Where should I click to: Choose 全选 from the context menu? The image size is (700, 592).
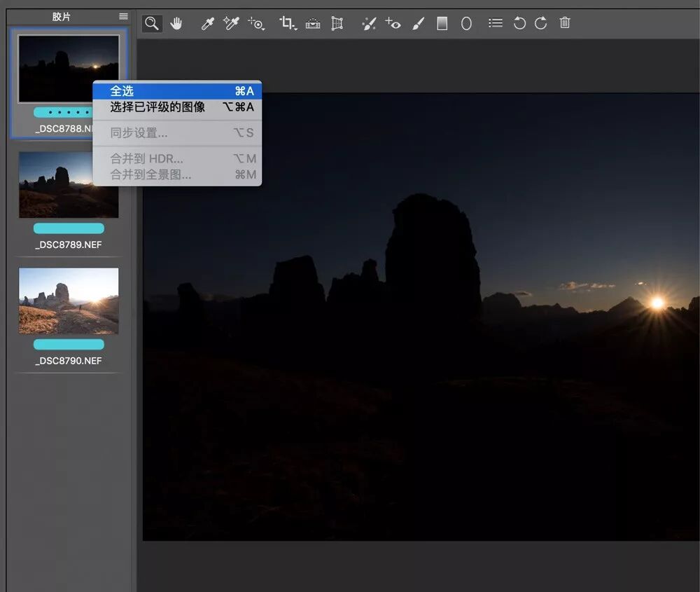(x=177, y=91)
